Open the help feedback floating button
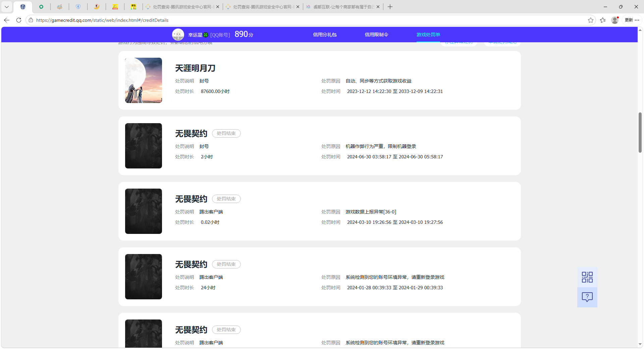 tap(587, 297)
